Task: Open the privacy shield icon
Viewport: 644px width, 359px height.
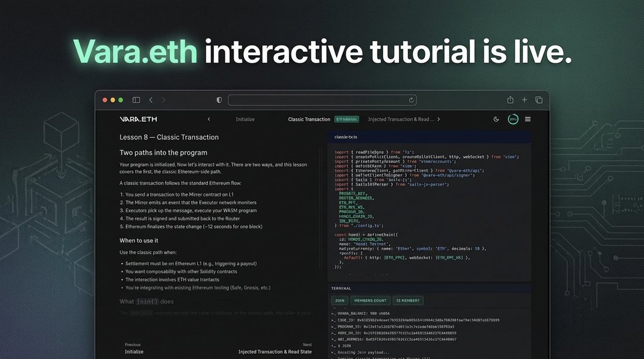Action: pyautogui.click(x=219, y=100)
